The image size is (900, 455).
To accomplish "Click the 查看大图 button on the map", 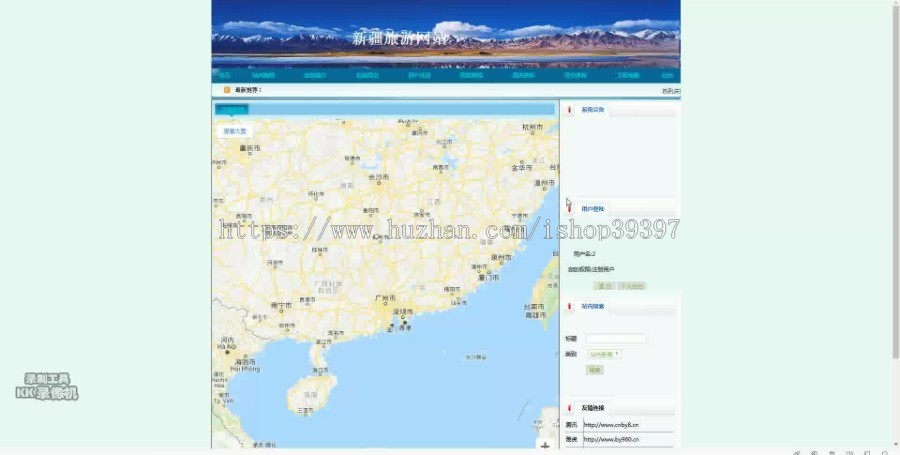I will (x=235, y=131).
